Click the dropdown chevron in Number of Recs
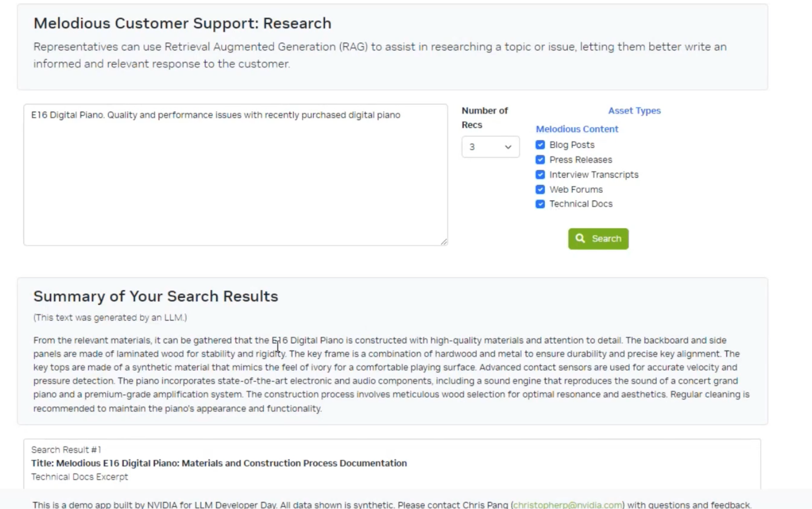Viewport: 812px width, 509px height. [508, 147]
